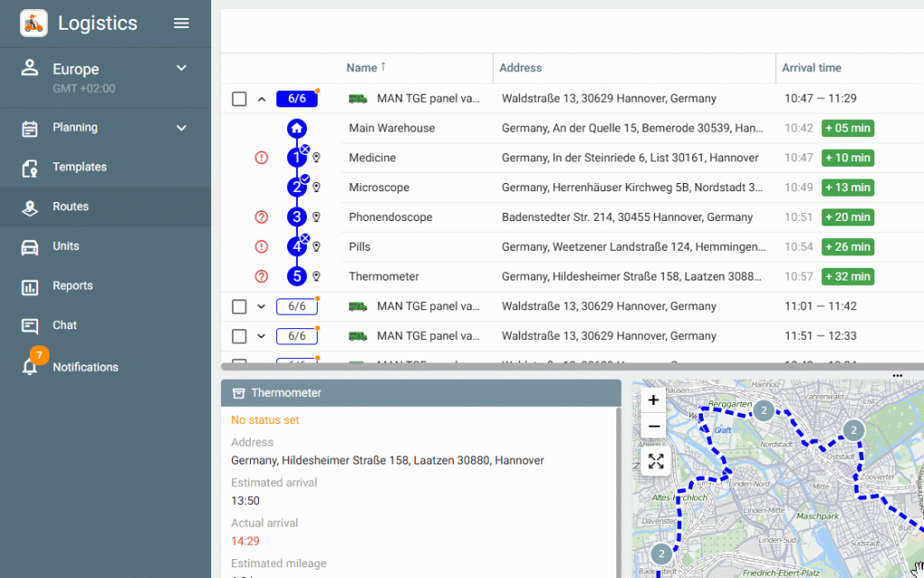Viewport: 924px width, 578px height.
Task: Click the hamburger menu icon beside Logistics
Action: point(181,23)
